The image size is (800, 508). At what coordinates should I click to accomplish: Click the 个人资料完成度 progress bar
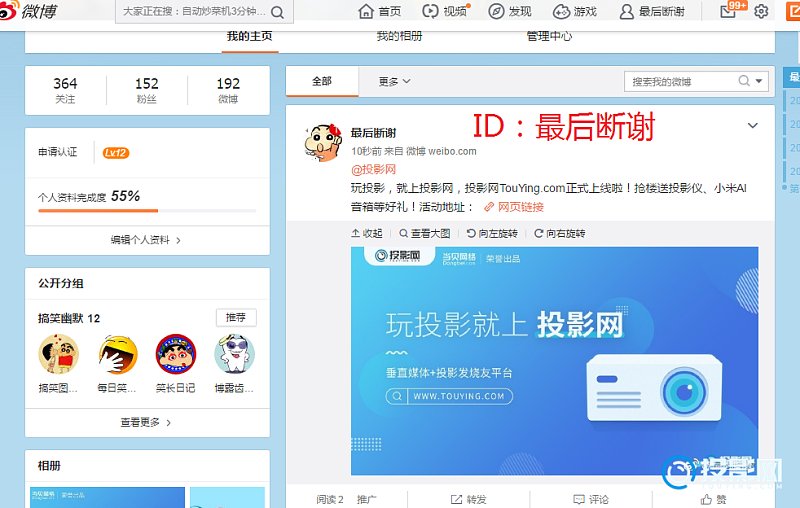[147, 210]
